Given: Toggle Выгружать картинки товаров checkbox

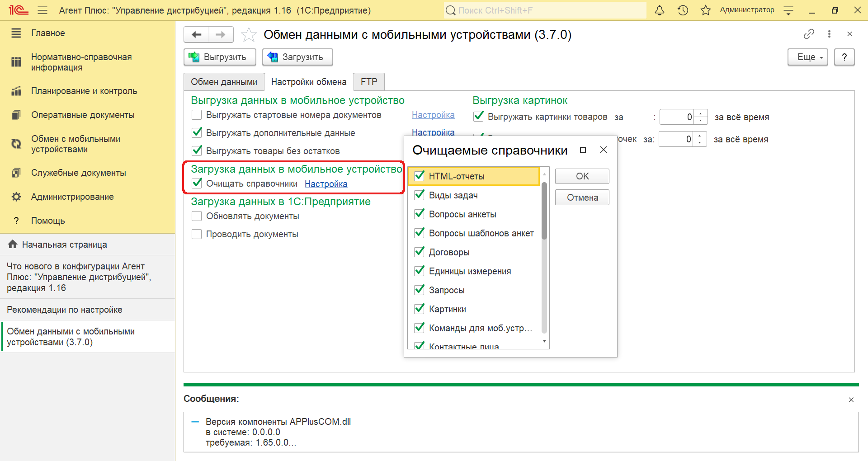Looking at the screenshot, I should click(478, 117).
